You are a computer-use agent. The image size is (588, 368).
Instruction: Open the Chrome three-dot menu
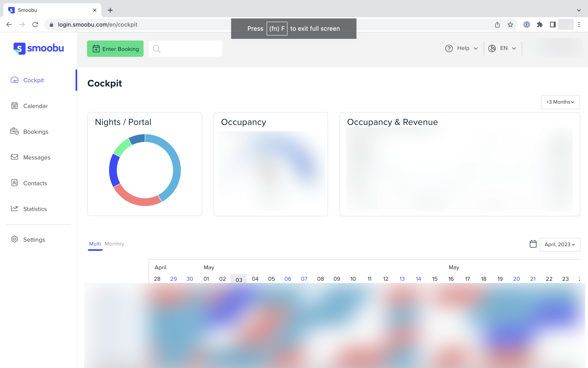pyautogui.click(x=579, y=25)
